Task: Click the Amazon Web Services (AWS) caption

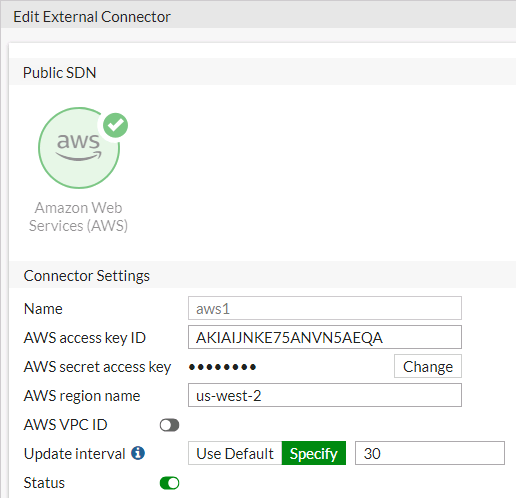Action: click(x=78, y=217)
